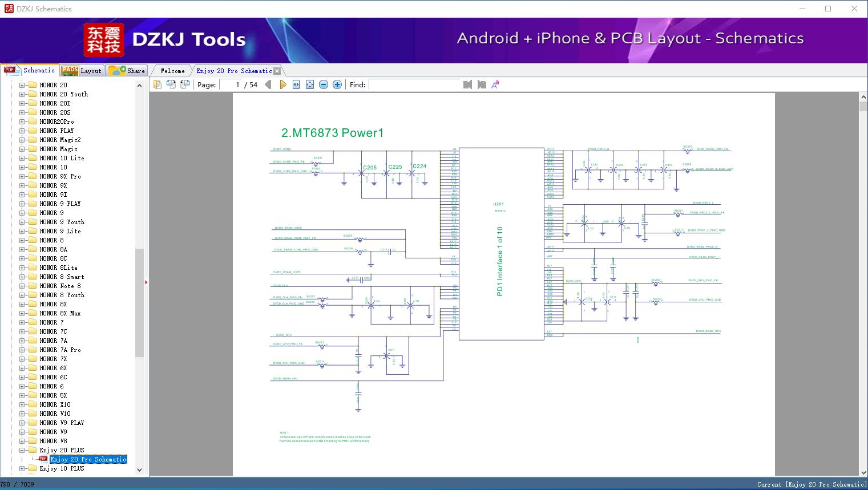
Task: Open the Welcome document tab
Action: 172,71
